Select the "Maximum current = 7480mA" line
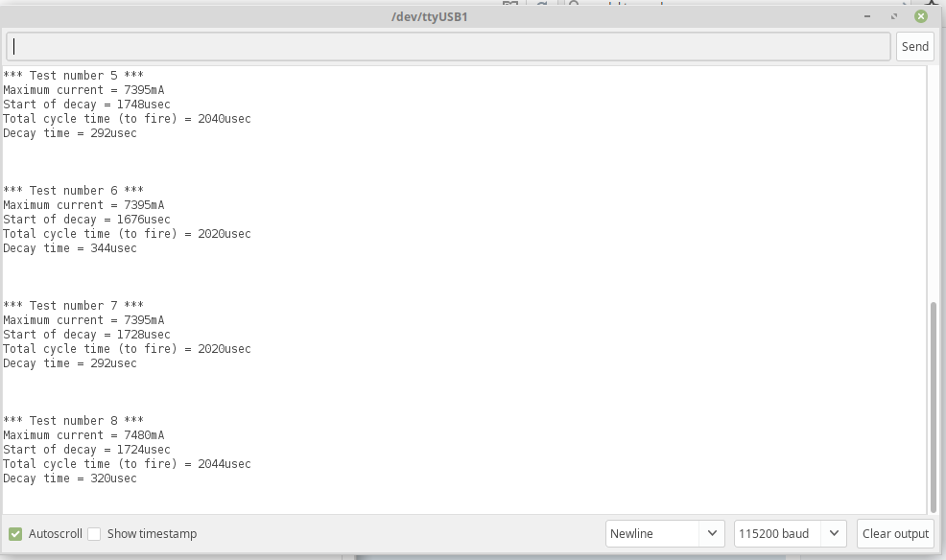The image size is (946, 560). click(83, 435)
